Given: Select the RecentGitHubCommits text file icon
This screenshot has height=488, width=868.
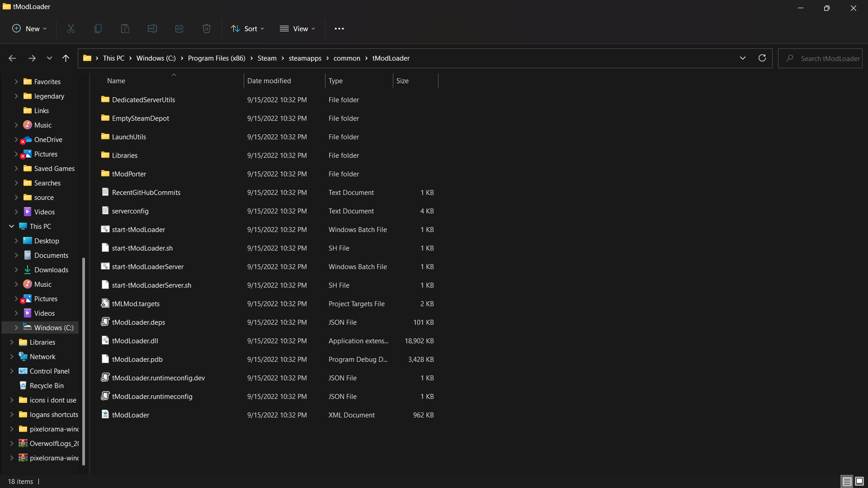Looking at the screenshot, I should pyautogui.click(x=105, y=192).
